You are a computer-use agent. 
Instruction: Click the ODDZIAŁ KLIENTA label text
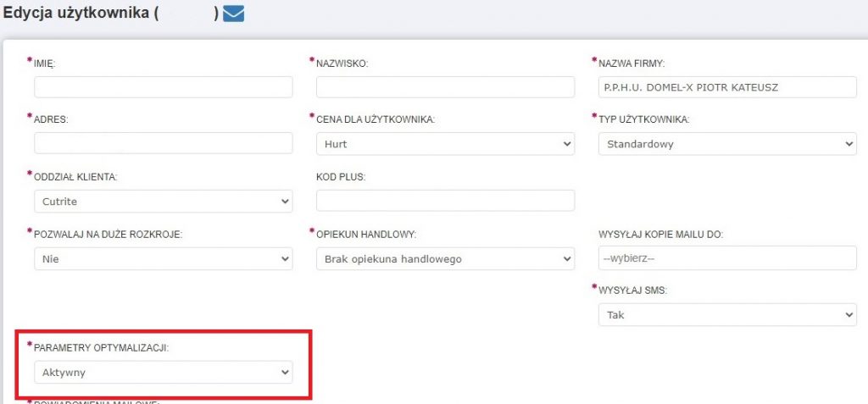click(x=75, y=177)
